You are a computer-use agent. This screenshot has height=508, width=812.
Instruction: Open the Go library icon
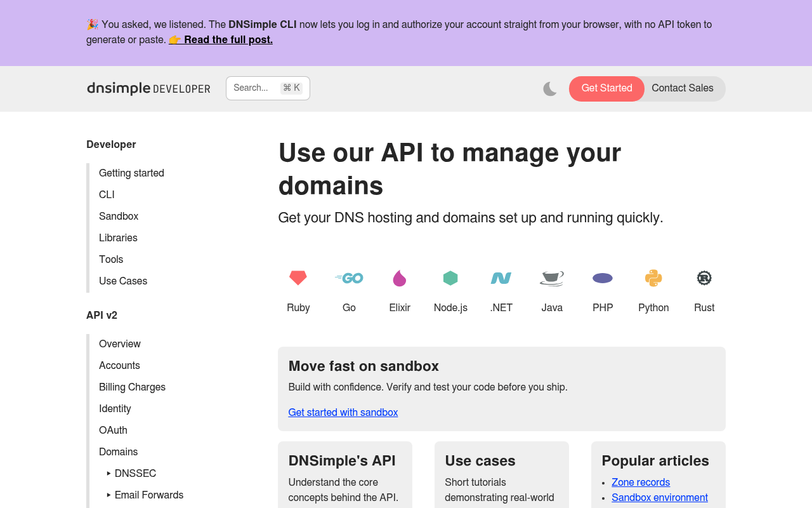349,278
